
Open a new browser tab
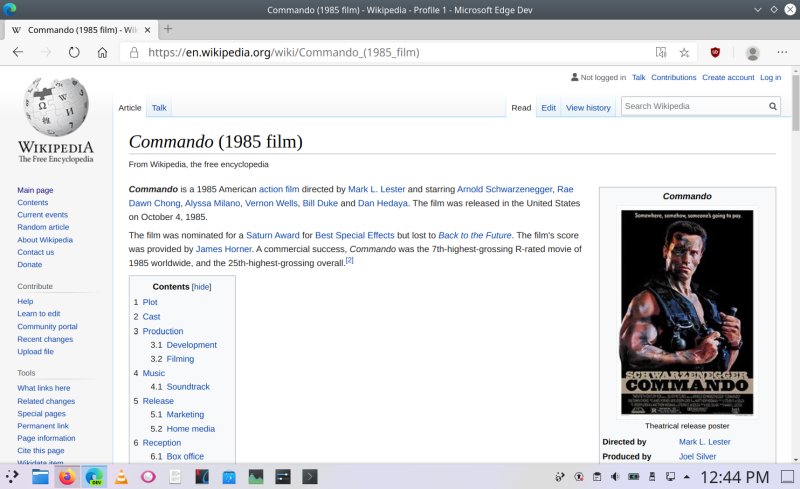click(x=168, y=29)
